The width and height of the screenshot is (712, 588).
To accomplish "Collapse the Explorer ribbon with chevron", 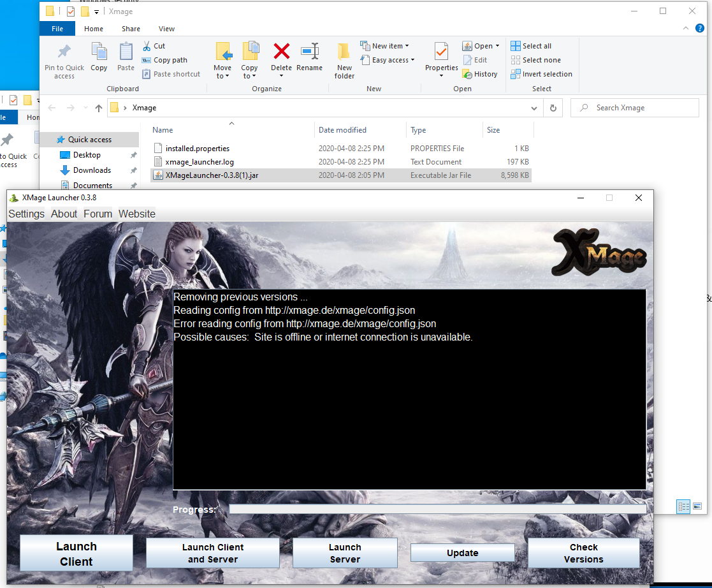I will pos(686,28).
